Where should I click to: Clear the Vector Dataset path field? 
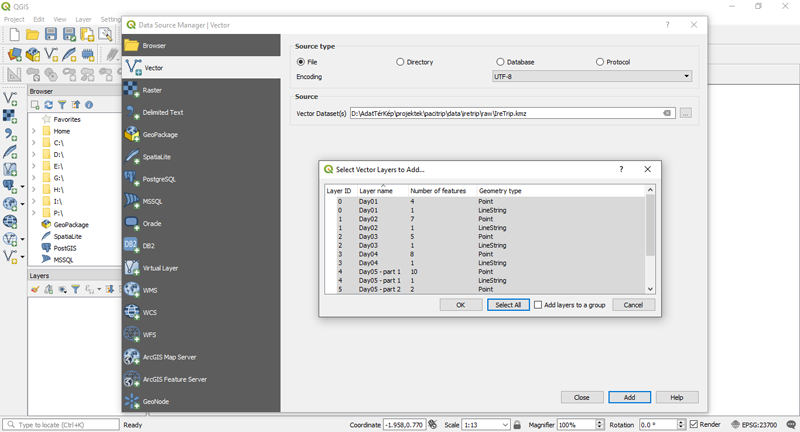[667, 113]
